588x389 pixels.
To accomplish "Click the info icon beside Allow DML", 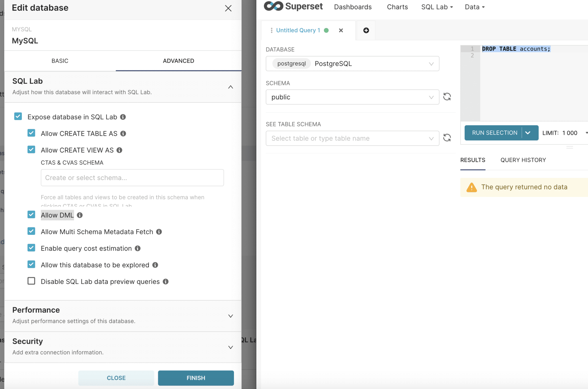I will tap(80, 215).
